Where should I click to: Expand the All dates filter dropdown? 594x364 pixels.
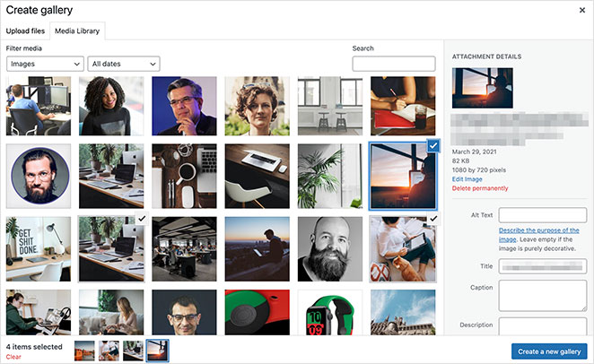[x=124, y=64]
